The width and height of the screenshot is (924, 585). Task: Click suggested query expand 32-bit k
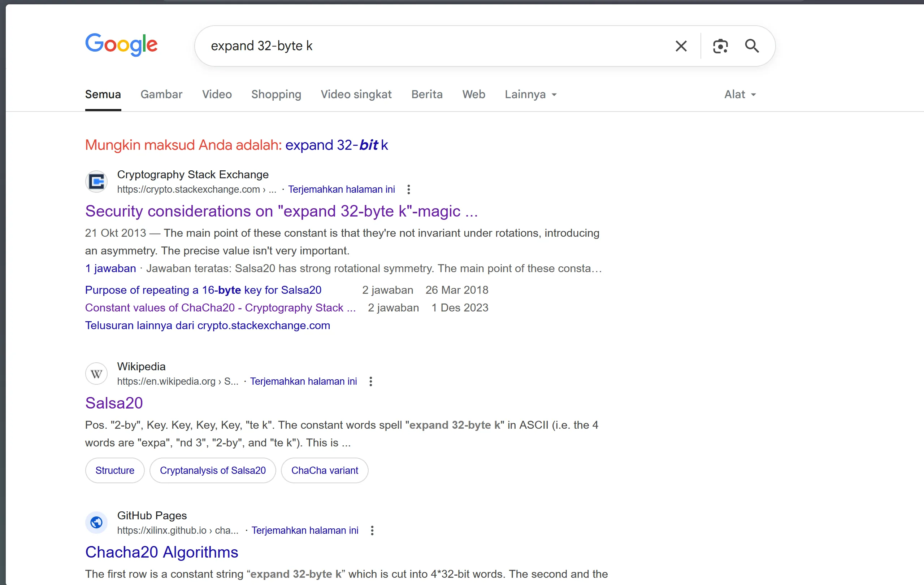tap(337, 145)
